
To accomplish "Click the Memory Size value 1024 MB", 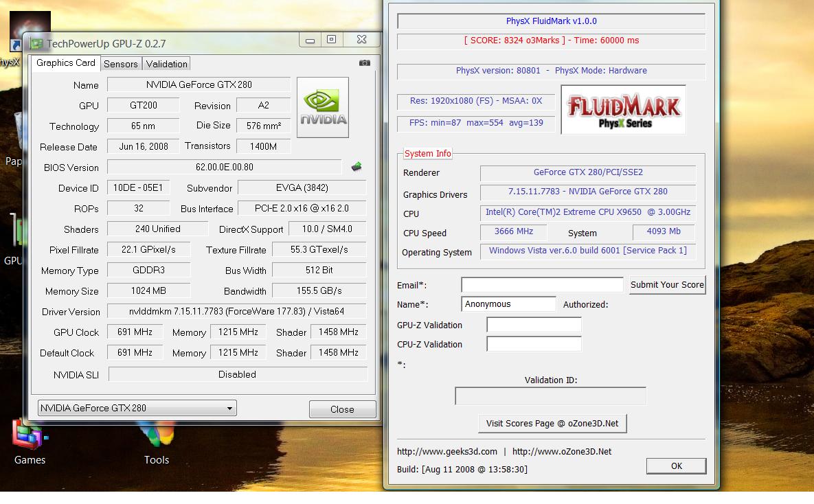I will tap(148, 290).
